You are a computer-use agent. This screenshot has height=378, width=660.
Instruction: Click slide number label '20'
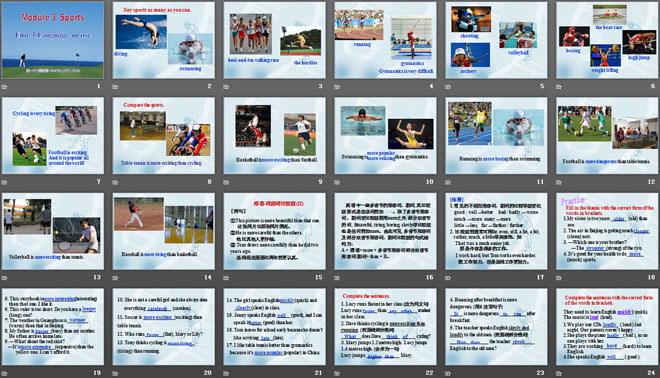(208, 373)
